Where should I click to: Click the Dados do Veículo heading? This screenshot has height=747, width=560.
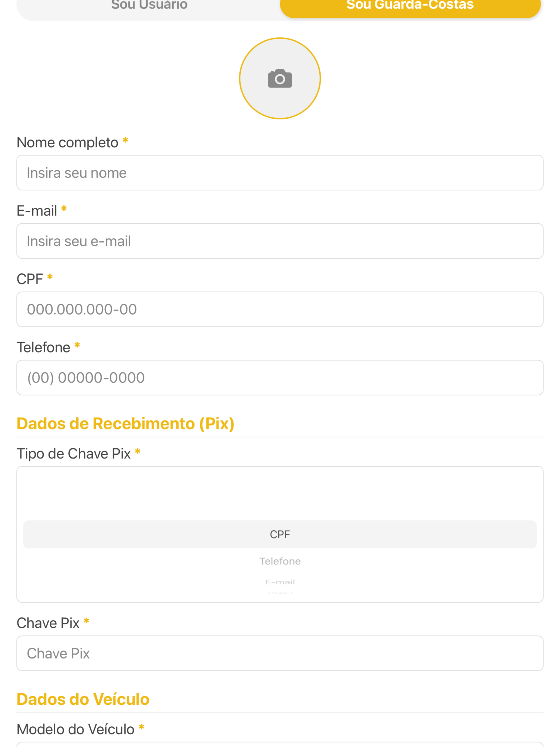coord(83,699)
